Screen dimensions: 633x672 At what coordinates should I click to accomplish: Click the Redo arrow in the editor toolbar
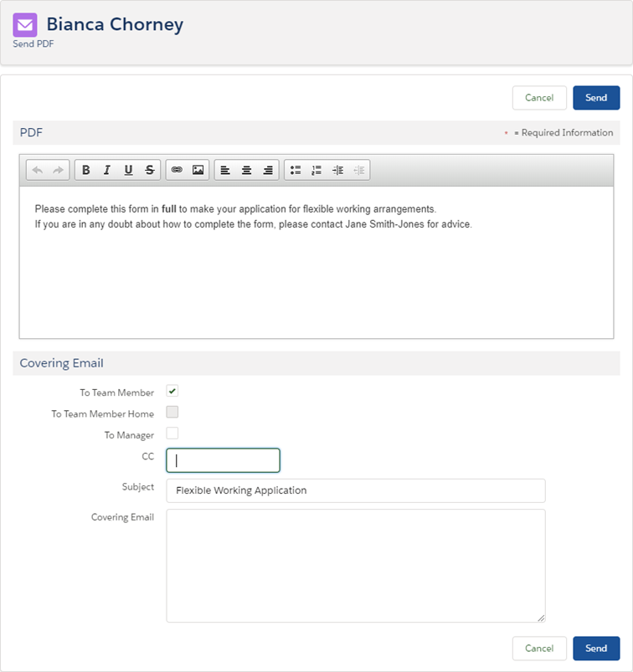(x=58, y=170)
